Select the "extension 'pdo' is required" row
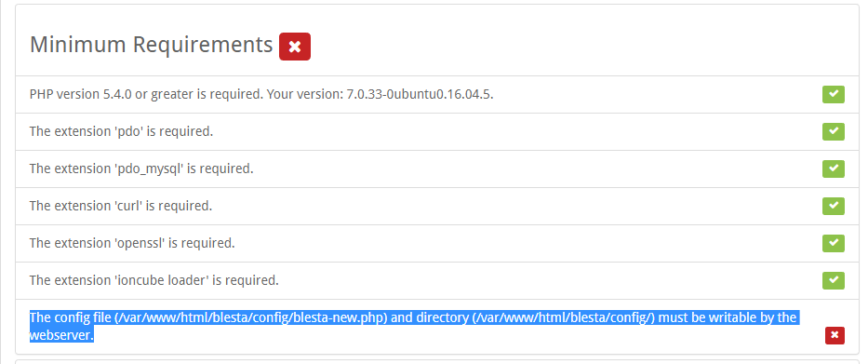The width and height of the screenshot is (868, 364). pos(436,132)
